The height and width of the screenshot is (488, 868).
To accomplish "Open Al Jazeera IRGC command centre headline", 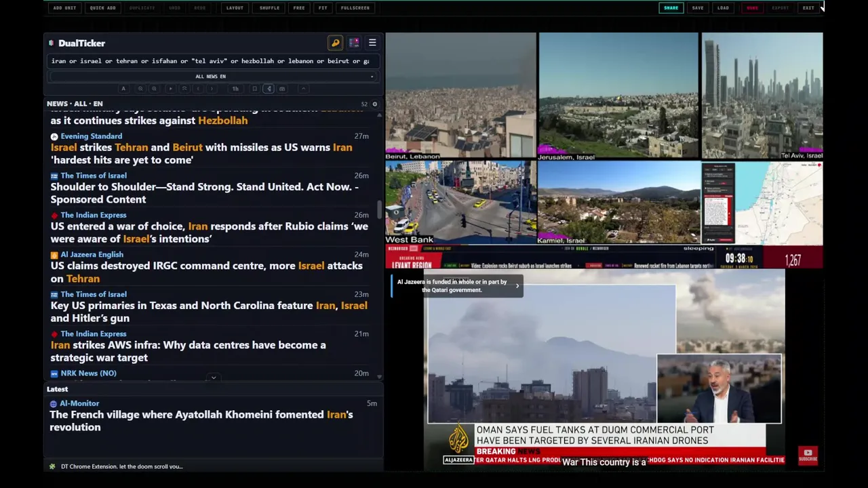I will pyautogui.click(x=207, y=272).
